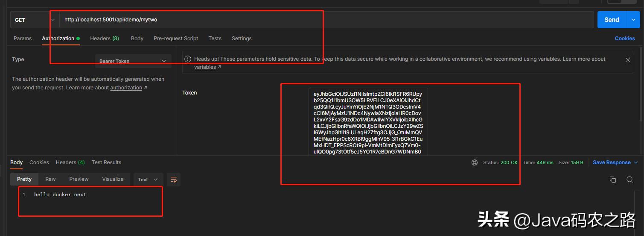The image size is (644, 236).
Task: Open the response Cookies tab
Action: 39,162
